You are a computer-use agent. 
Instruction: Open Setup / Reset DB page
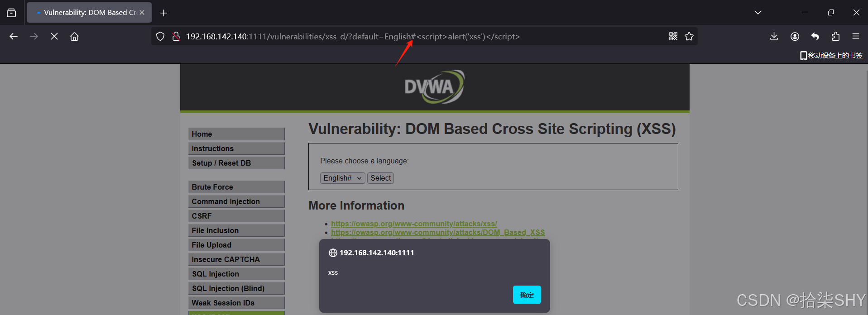coord(236,163)
